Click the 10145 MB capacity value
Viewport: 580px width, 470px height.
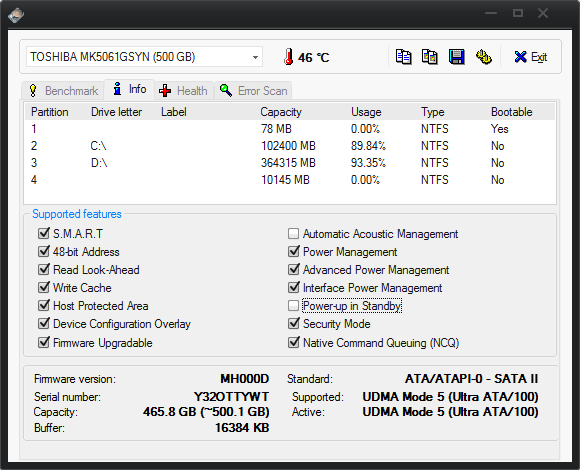tap(285, 180)
